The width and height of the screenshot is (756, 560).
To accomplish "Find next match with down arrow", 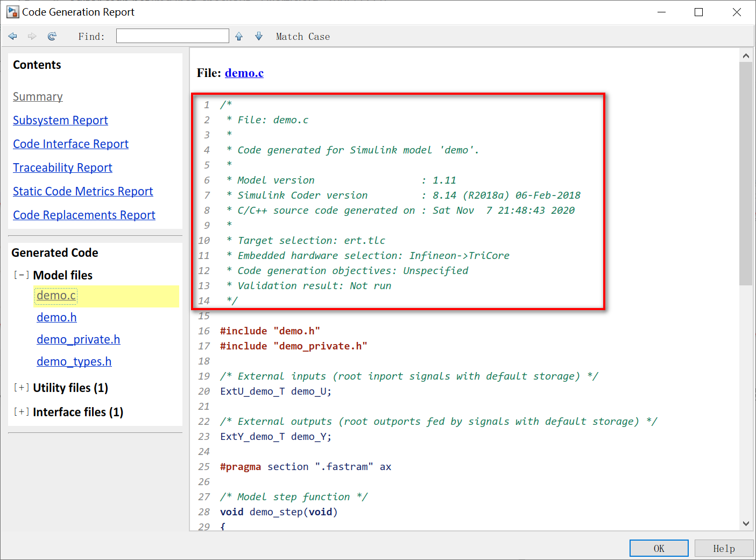I will click(x=259, y=36).
